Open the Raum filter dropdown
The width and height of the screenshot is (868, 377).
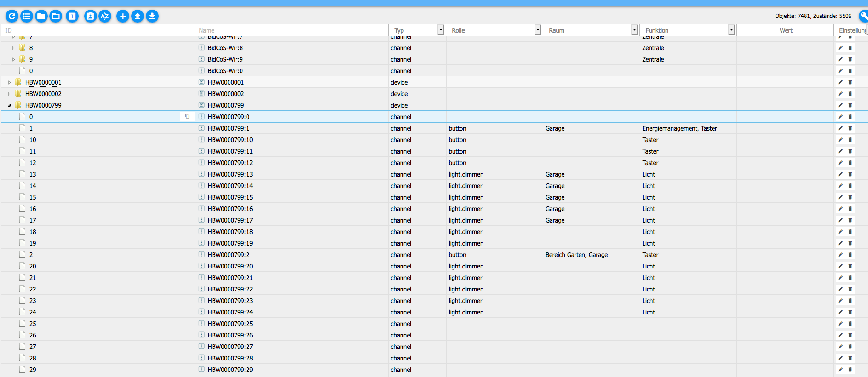coord(634,30)
